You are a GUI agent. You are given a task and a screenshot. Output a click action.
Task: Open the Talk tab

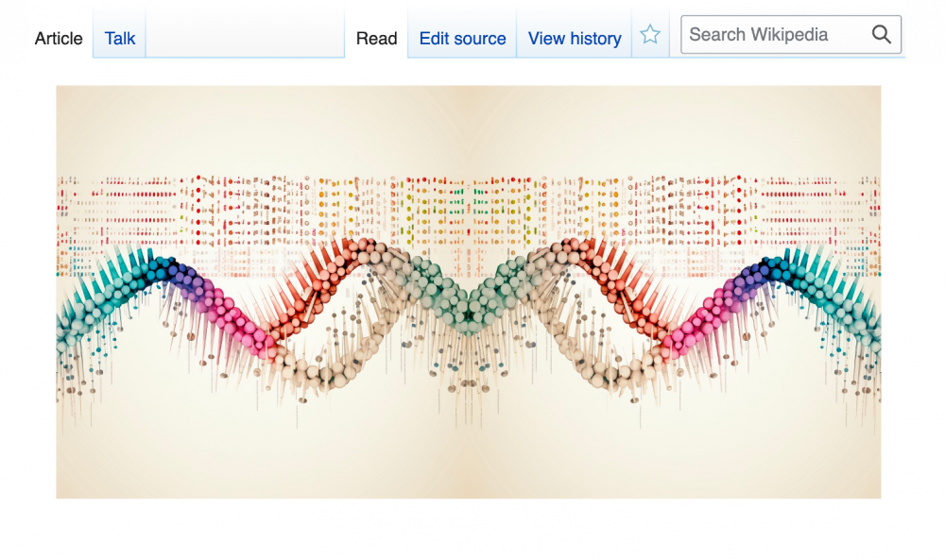(120, 38)
